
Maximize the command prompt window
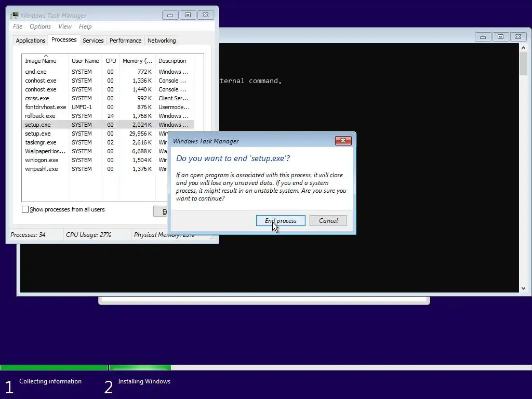tap(500, 37)
